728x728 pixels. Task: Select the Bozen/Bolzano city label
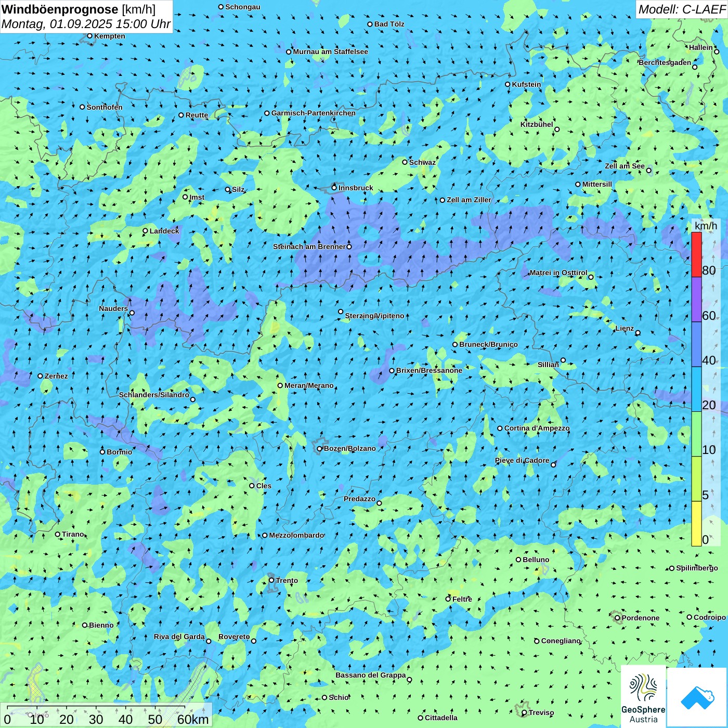tap(349, 448)
